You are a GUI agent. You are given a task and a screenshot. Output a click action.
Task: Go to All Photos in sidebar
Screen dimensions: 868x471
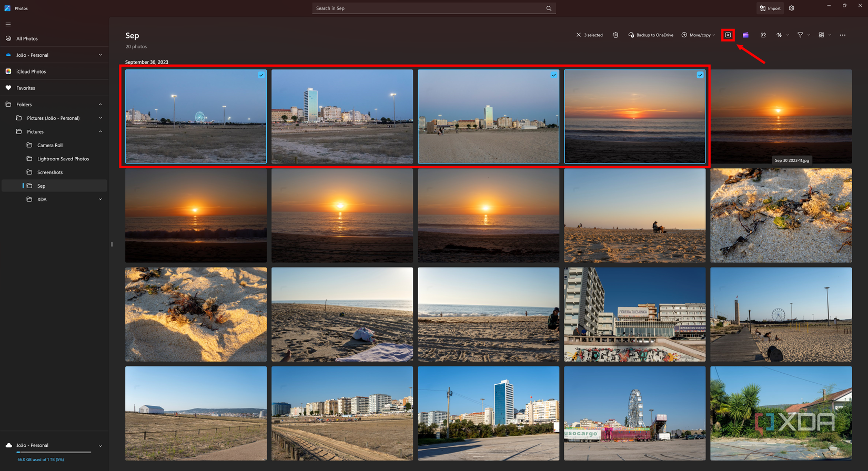[27, 38]
